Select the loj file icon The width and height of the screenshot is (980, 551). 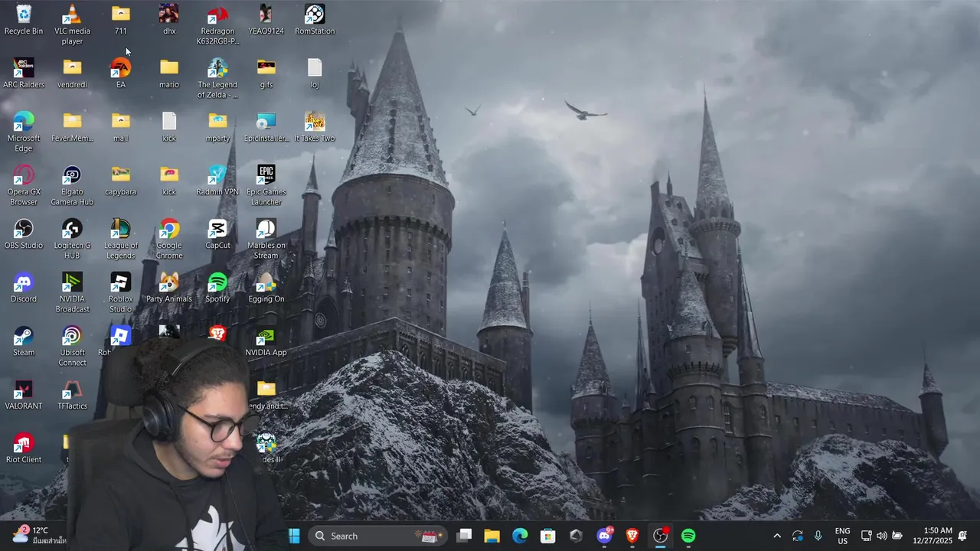pos(315,73)
